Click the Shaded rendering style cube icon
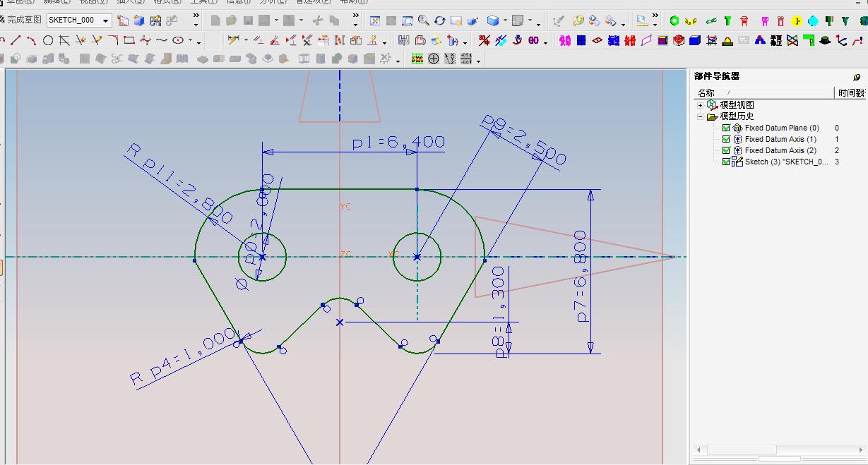The width and height of the screenshot is (868, 465). [493, 20]
